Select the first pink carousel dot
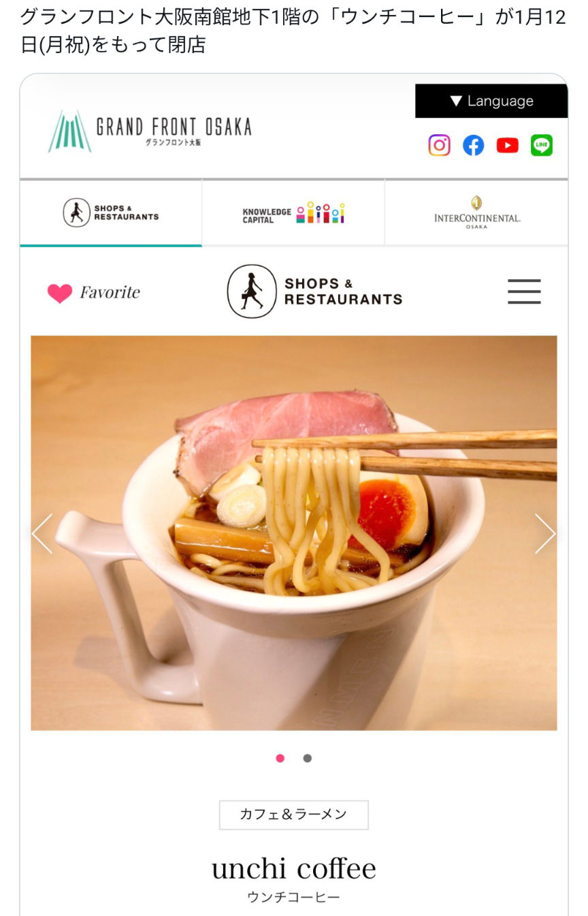Viewport: 588px width, 916px height. coord(280,758)
